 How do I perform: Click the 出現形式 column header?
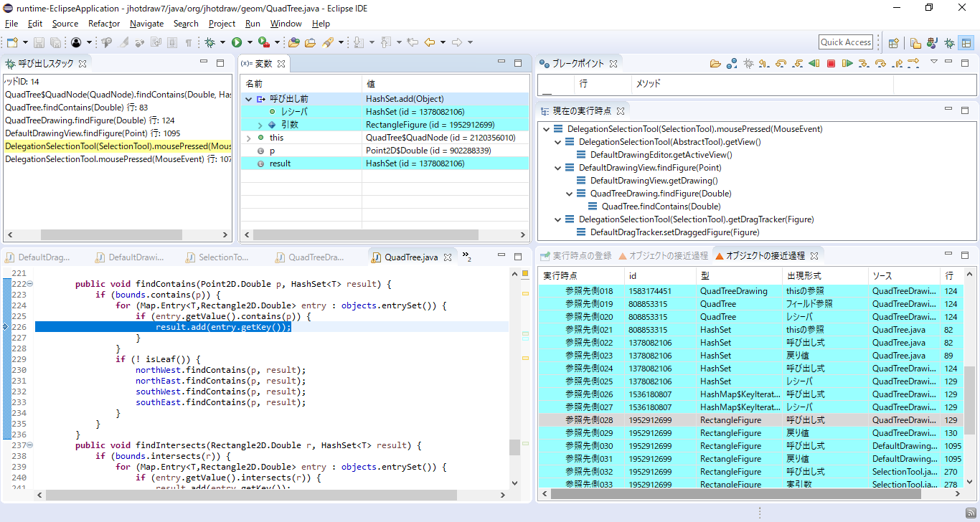[x=825, y=276]
